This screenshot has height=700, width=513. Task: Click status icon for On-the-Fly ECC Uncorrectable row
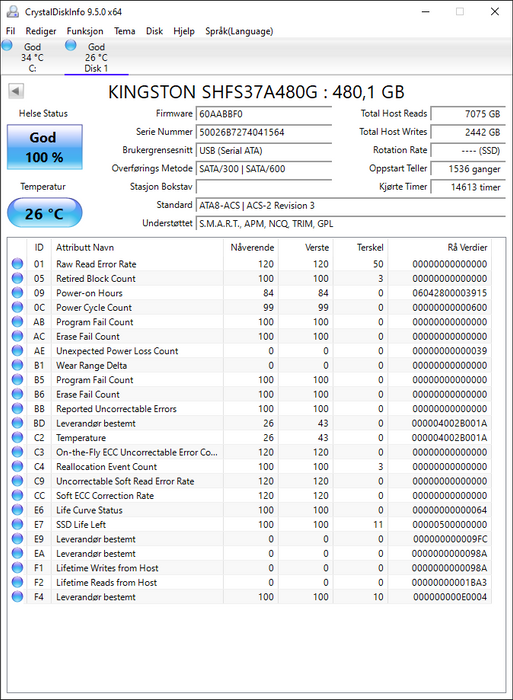[17, 452]
